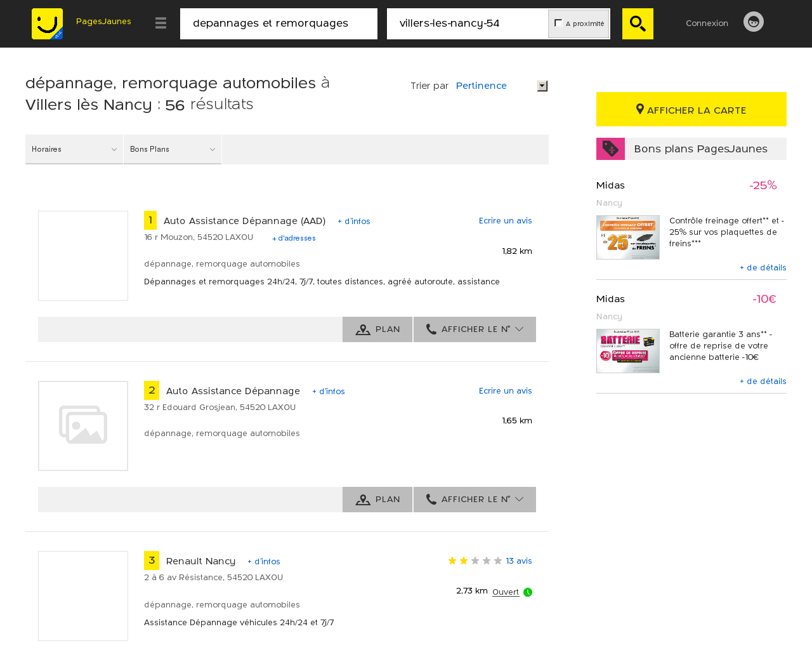Click the '2,73 km' distance
The width and height of the screenshot is (812, 650).
472,591
